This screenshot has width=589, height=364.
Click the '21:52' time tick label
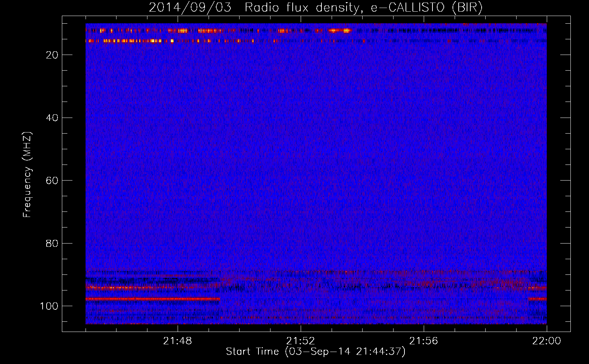click(301, 341)
